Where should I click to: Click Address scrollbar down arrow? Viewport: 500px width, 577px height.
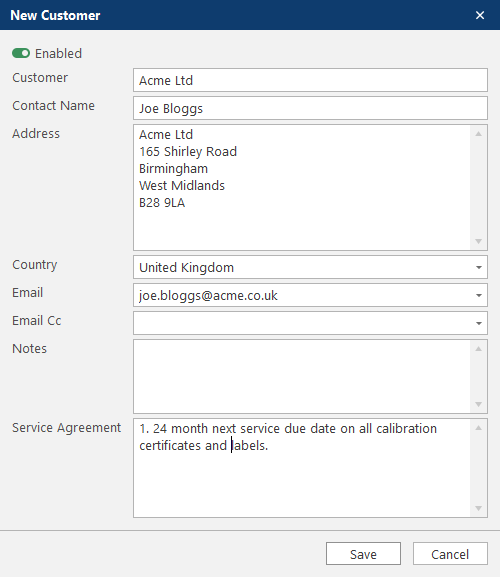478,241
